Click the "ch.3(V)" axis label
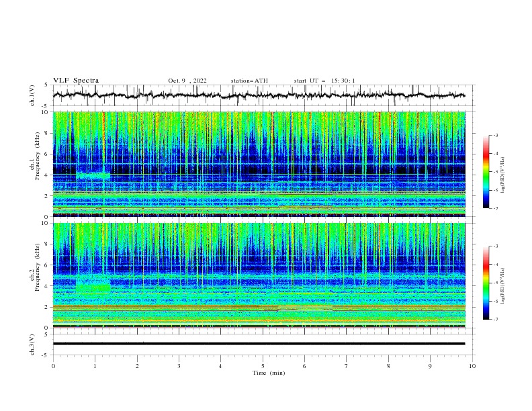The width and height of the screenshot is (532, 411). click(32, 345)
